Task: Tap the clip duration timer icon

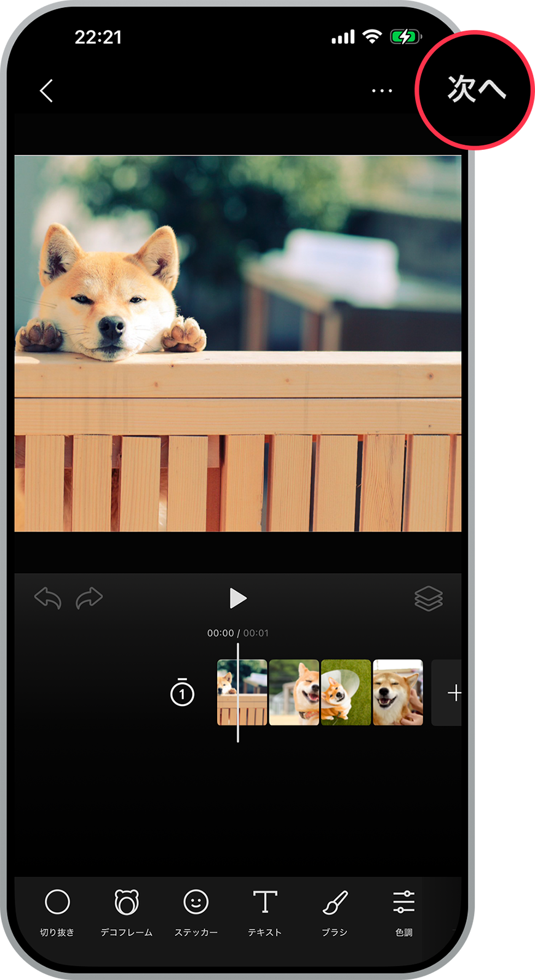Action: (182, 692)
